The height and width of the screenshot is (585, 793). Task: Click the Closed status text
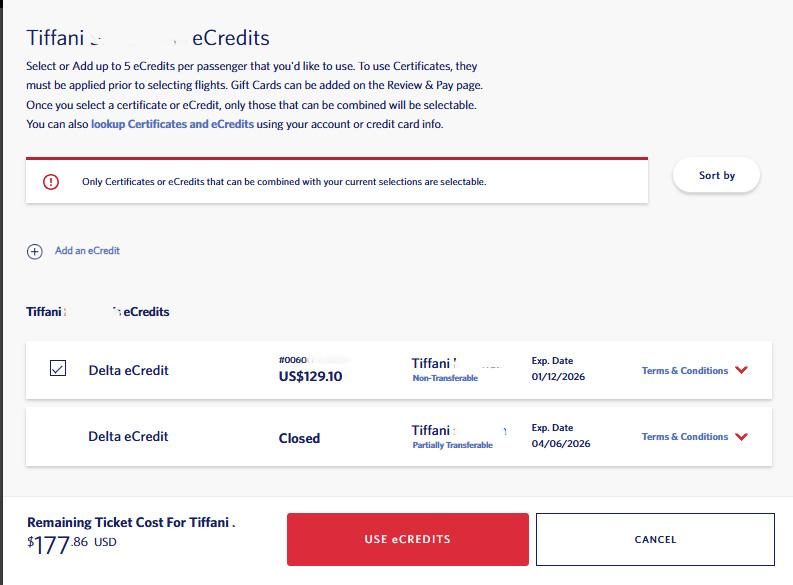click(x=299, y=438)
